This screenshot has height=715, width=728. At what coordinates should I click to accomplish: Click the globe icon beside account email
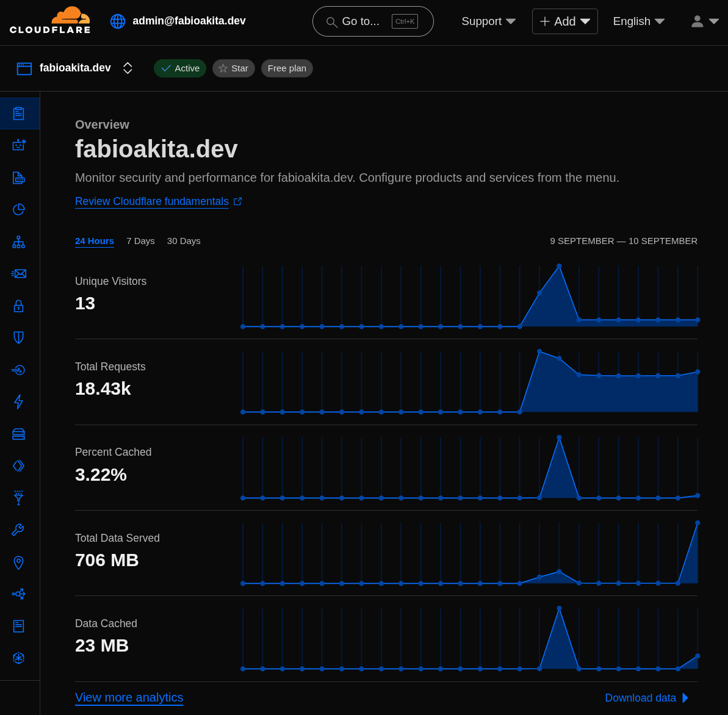(x=117, y=21)
